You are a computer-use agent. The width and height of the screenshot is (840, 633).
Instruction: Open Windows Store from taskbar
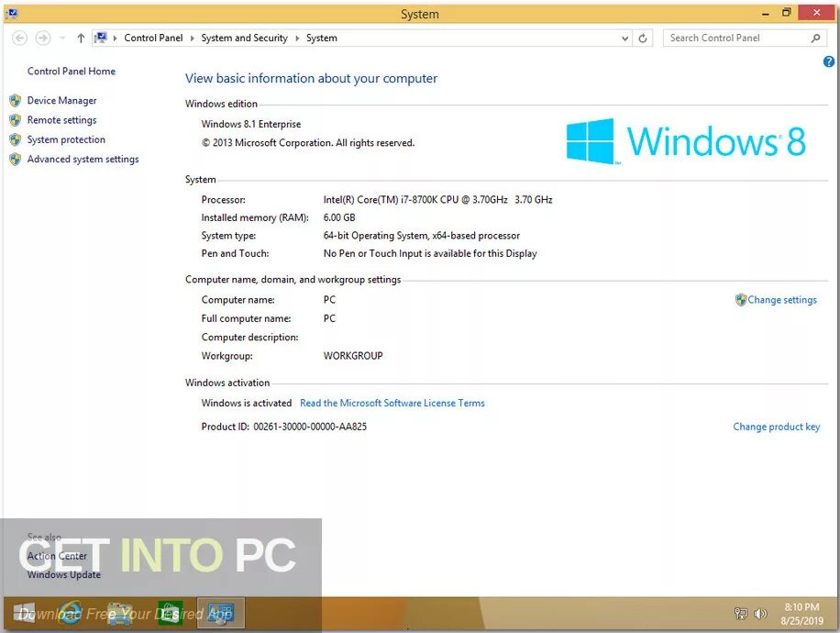tap(171, 613)
